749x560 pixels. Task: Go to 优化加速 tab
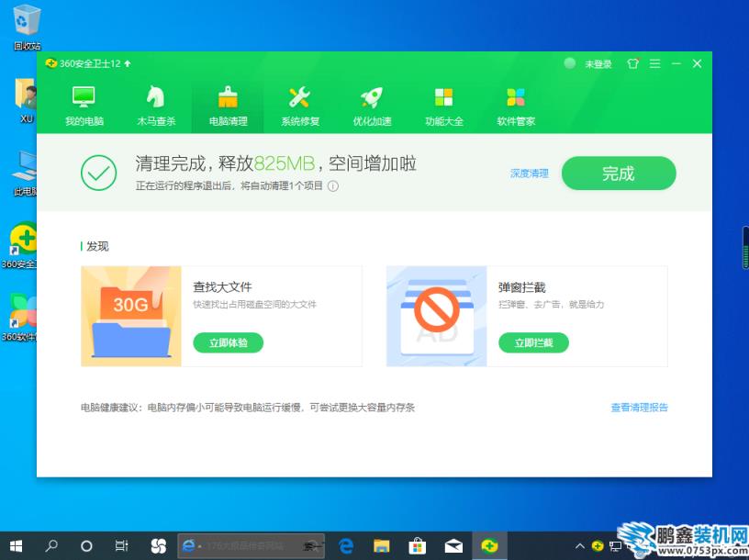[372, 106]
